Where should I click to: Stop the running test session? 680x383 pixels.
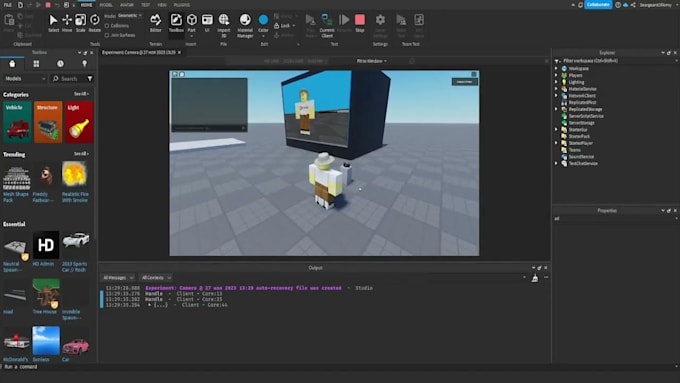360,23
